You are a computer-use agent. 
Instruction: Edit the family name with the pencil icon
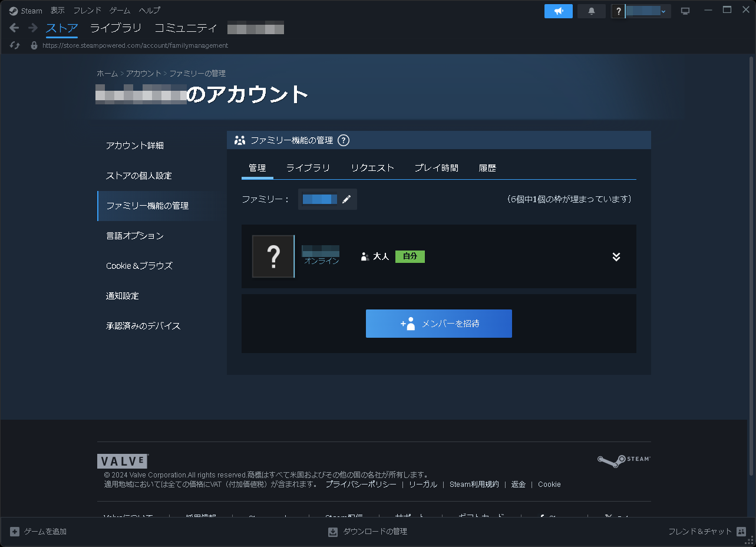[x=346, y=199]
